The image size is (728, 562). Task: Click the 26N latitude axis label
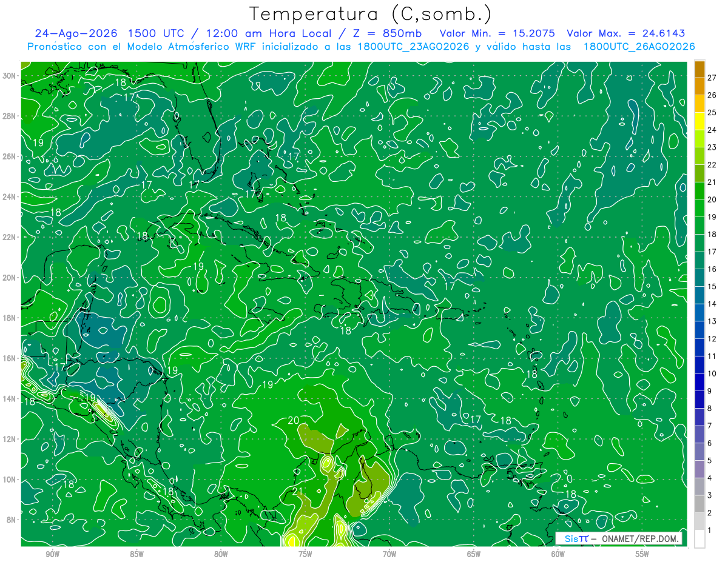pyautogui.click(x=10, y=156)
